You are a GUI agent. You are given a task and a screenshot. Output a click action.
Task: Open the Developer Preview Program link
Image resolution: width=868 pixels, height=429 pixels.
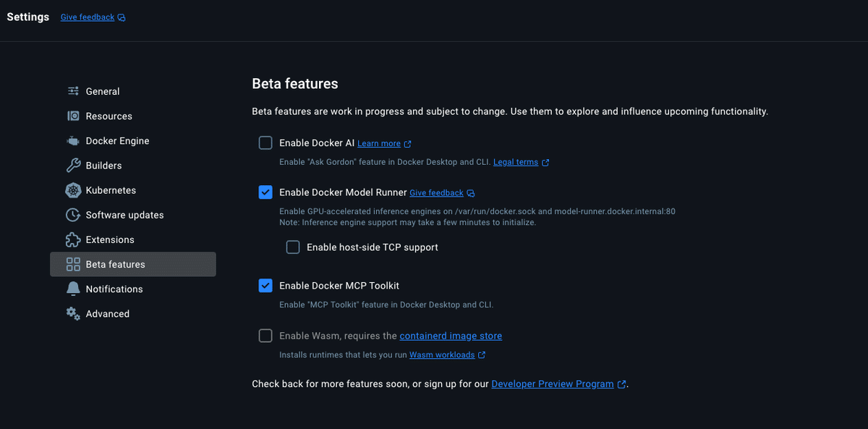point(552,384)
